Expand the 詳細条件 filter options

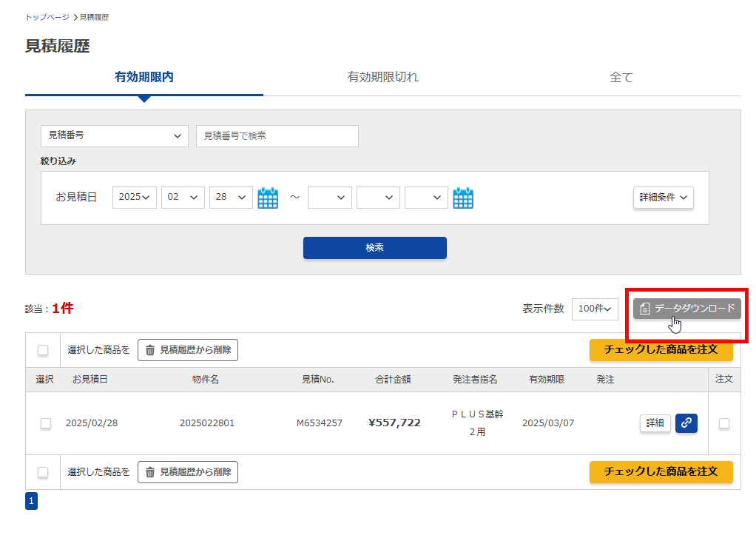click(663, 198)
